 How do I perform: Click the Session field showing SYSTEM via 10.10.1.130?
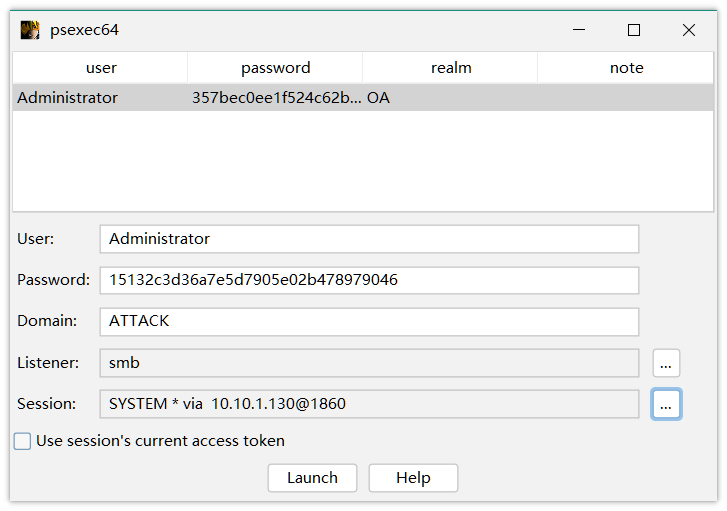coord(370,404)
